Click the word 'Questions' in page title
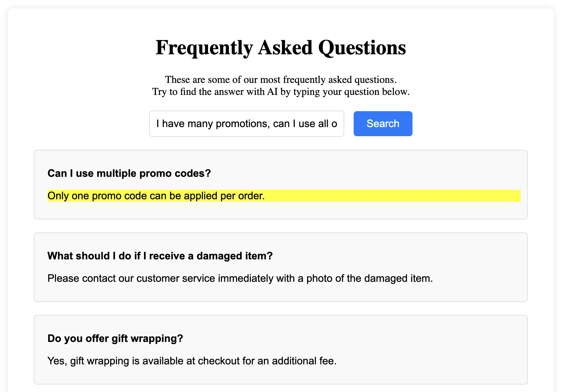This screenshot has height=392, width=563. 362,48
